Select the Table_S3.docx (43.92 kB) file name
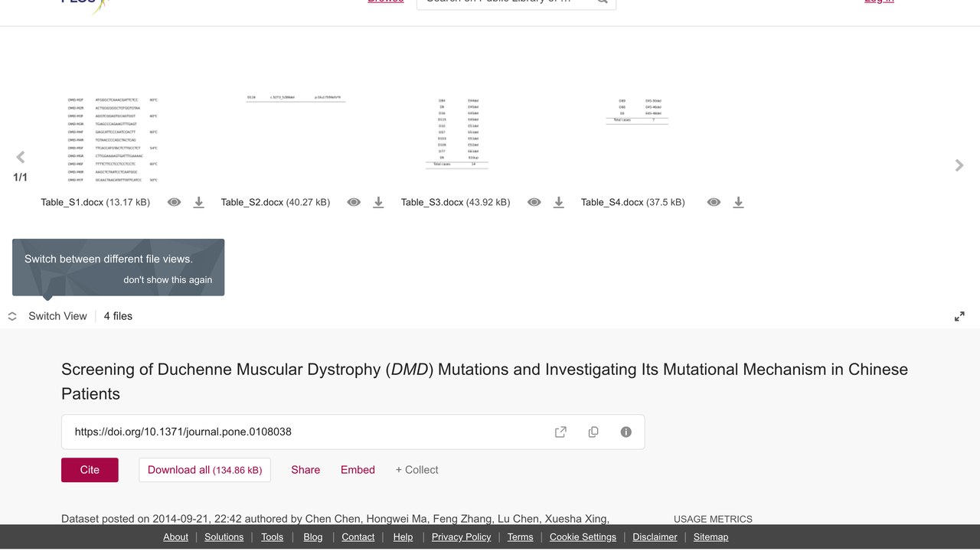This screenshot has height=551, width=980. tap(456, 202)
